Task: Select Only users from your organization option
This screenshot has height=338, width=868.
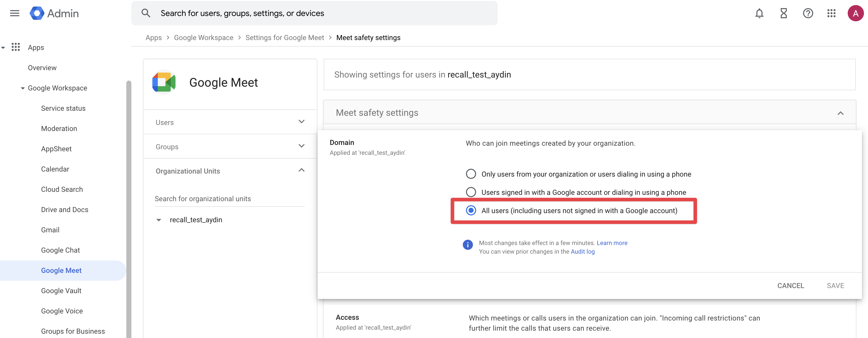Action: [471, 174]
